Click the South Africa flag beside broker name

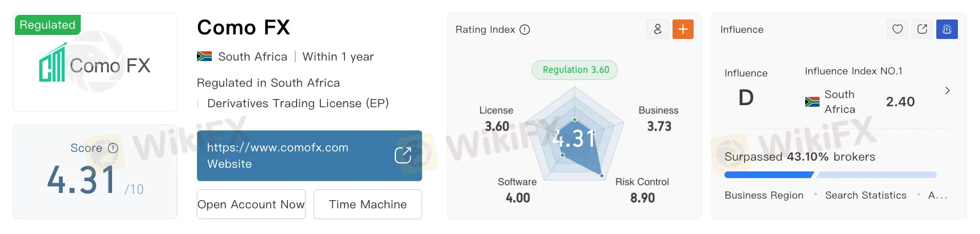(x=204, y=56)
